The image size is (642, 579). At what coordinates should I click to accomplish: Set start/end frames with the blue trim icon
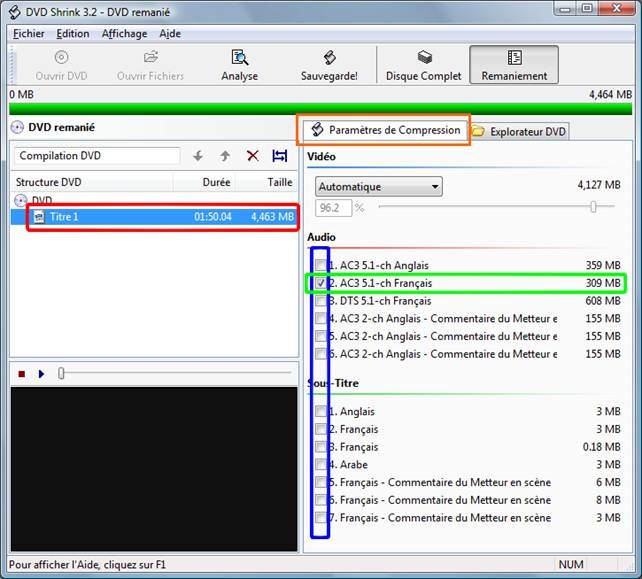pos(280,156)
